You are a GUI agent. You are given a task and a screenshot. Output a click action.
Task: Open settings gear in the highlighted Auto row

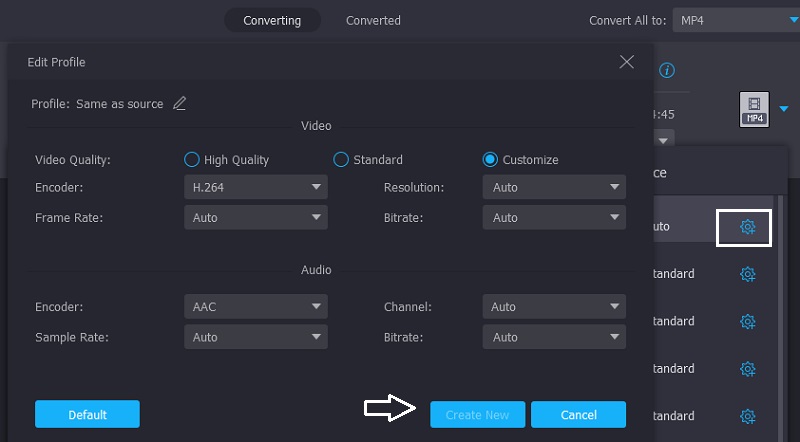[747, 228]
